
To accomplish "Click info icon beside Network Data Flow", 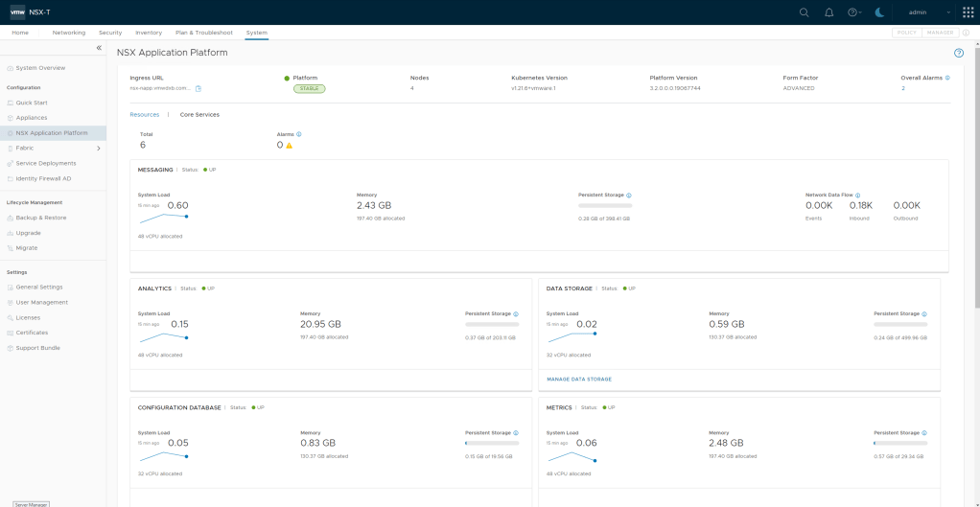I will pyautogui.click(x=857, y=195).
